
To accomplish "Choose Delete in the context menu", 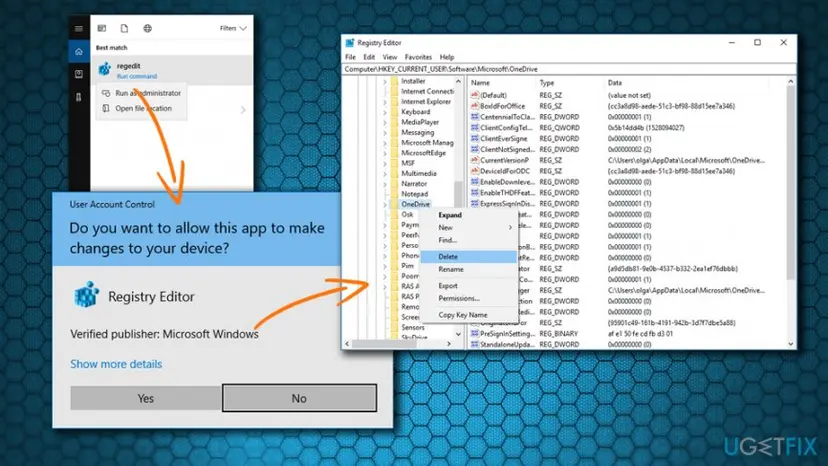I will tap(468, 257).
